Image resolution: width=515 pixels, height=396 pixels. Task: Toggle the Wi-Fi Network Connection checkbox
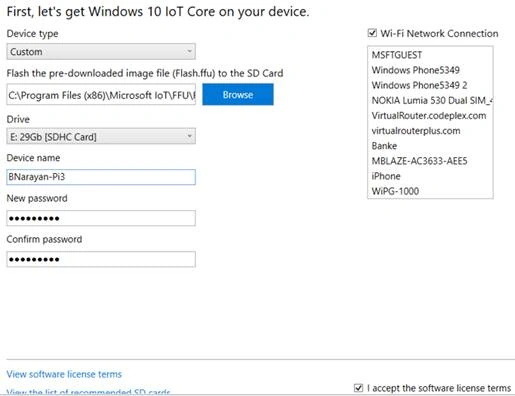pos(372,33)
